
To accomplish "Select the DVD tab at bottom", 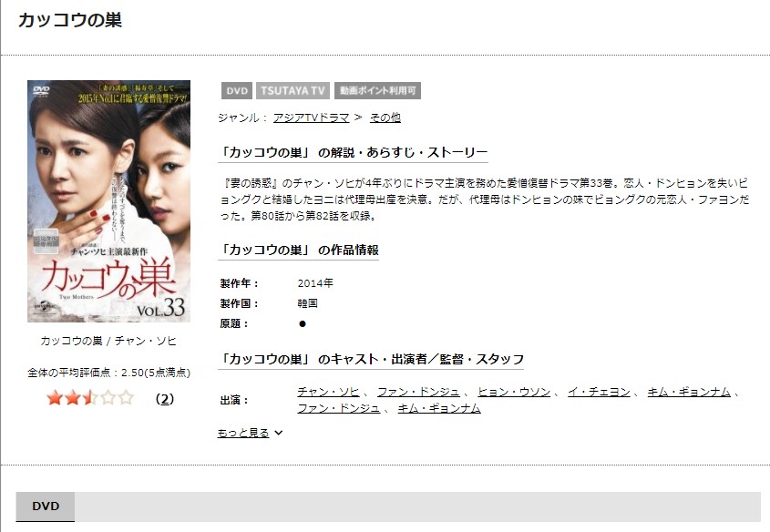I will 46,506.
